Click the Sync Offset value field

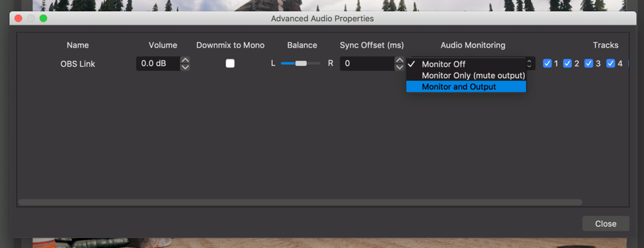368,63
